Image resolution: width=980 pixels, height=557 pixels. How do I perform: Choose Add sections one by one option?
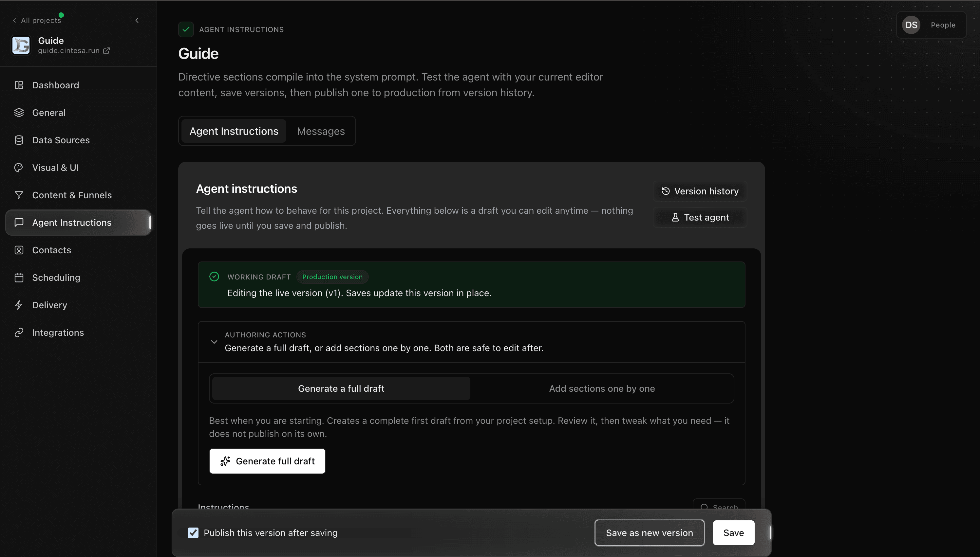602,388
